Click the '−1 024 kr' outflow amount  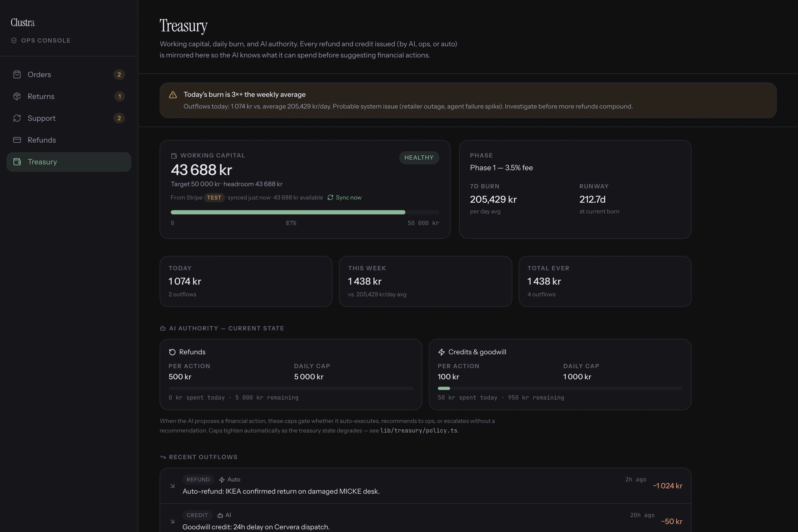pyautogui.click(x=667, y=486)
